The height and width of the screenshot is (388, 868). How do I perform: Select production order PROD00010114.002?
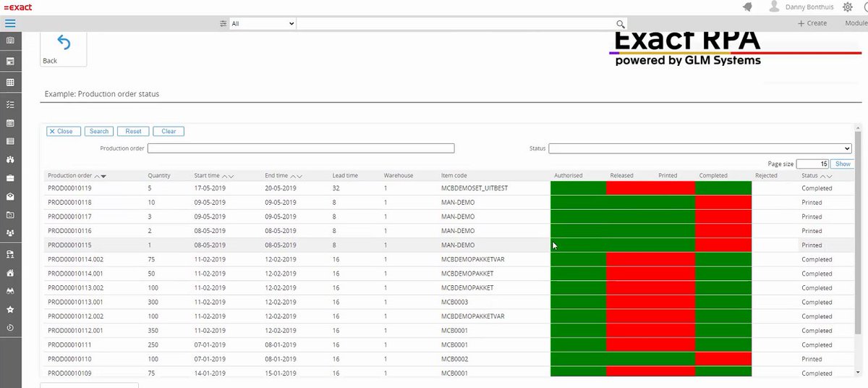[75, 259]
